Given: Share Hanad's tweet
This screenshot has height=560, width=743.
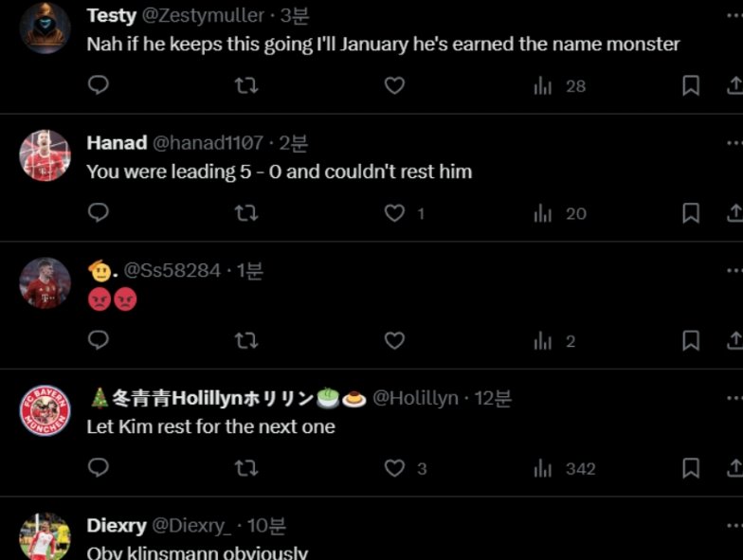Looking at the screenshot, I should tap(733, 214).
